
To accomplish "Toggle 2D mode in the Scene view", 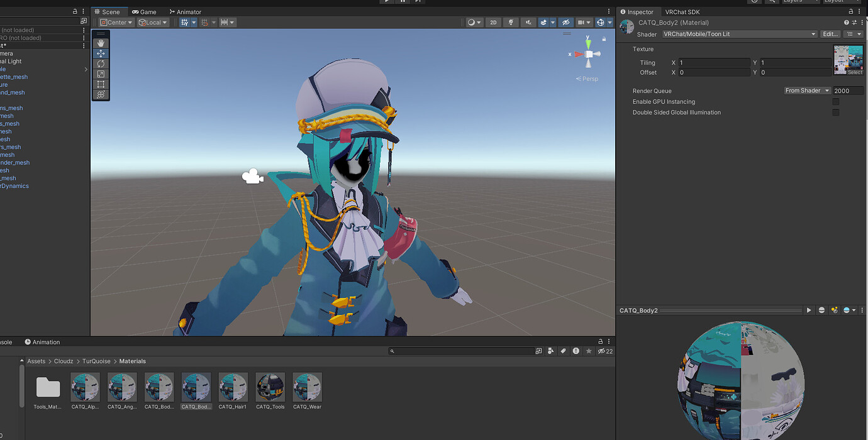I will click(x=493, y=22).
